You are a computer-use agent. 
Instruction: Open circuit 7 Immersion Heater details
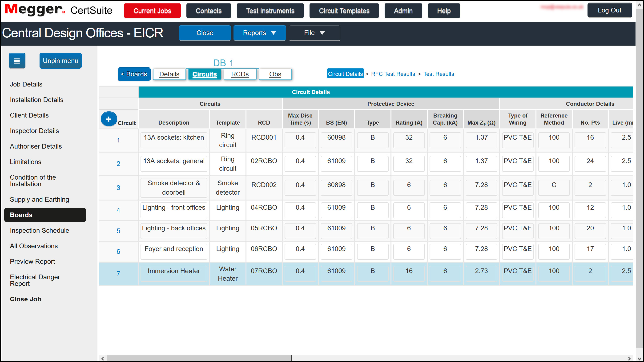118,274
